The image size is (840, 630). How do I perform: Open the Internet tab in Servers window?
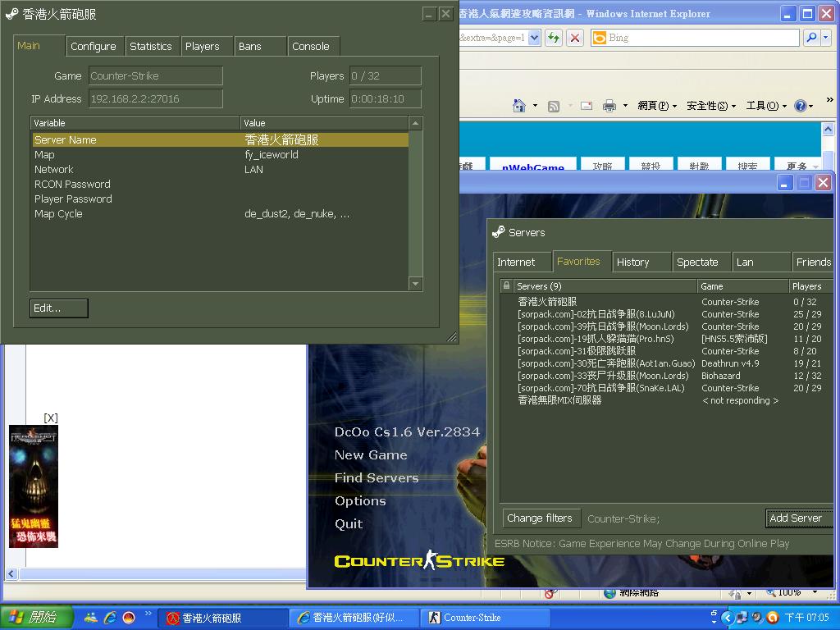[x=516, y=262]
